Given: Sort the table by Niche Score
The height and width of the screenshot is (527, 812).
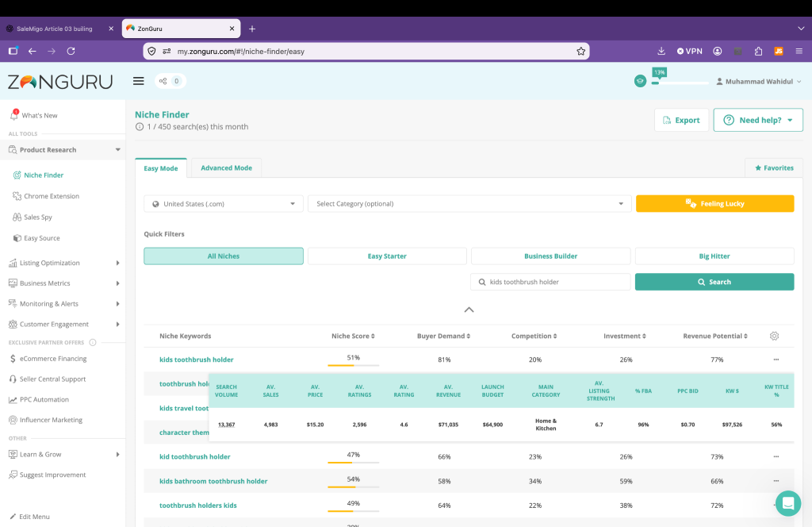Looking at the screenshot, I should (353, 336).
